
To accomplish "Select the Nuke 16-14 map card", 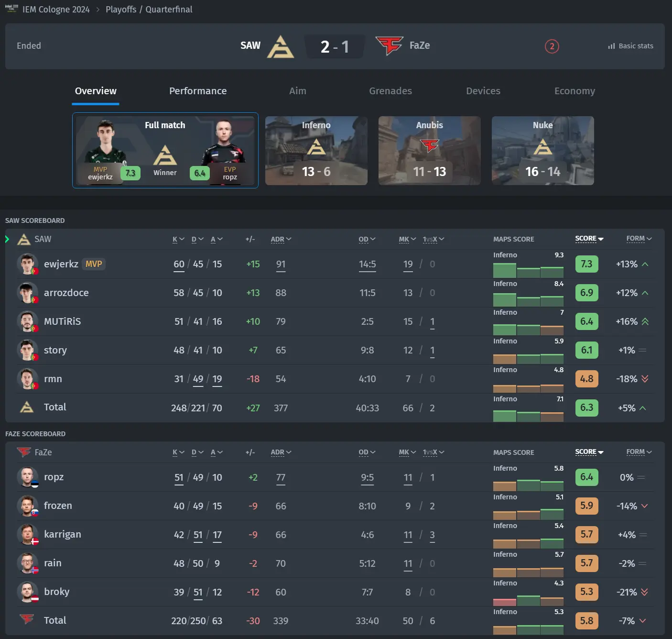I will [543, 151].
